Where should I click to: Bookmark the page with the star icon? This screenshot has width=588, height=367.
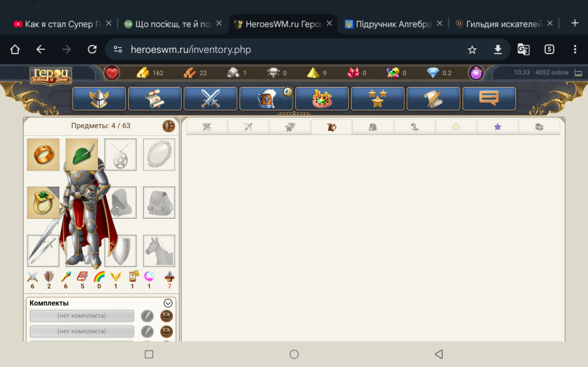pyautogui.click(x=472, y=50)
